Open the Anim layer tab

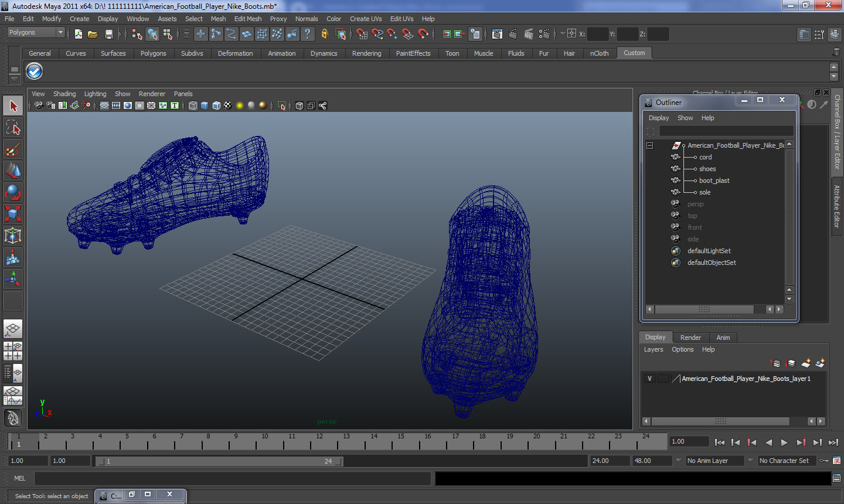(723, 338)
